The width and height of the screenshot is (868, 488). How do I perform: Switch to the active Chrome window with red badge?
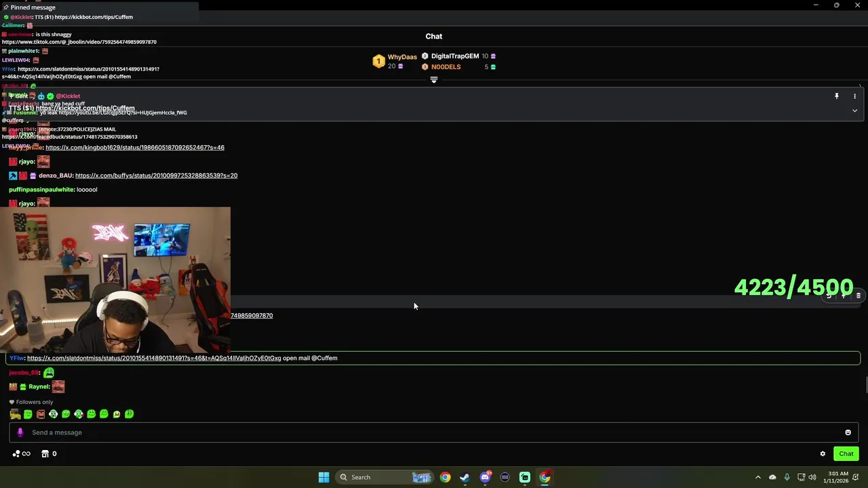(545, 477)
